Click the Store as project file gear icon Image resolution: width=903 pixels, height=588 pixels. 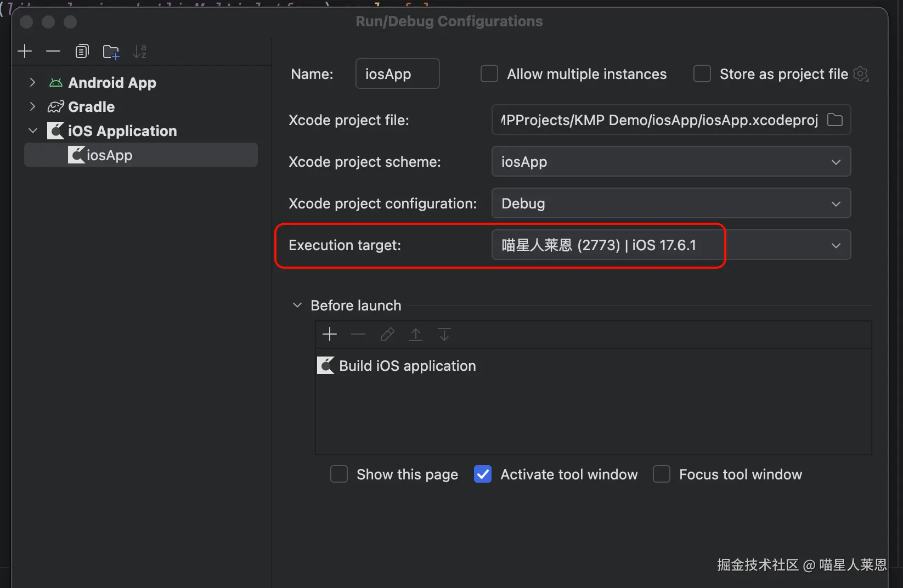[x=861, y=74]
